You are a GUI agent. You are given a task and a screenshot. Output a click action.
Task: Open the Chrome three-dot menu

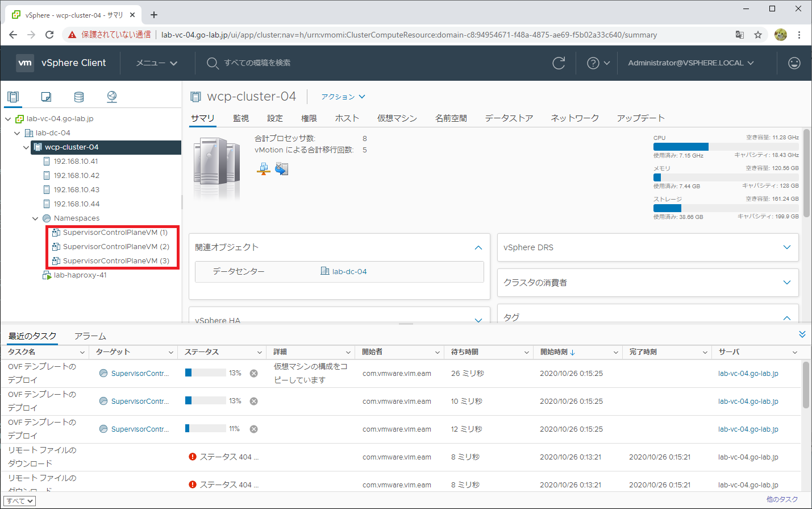coord(799,35)
